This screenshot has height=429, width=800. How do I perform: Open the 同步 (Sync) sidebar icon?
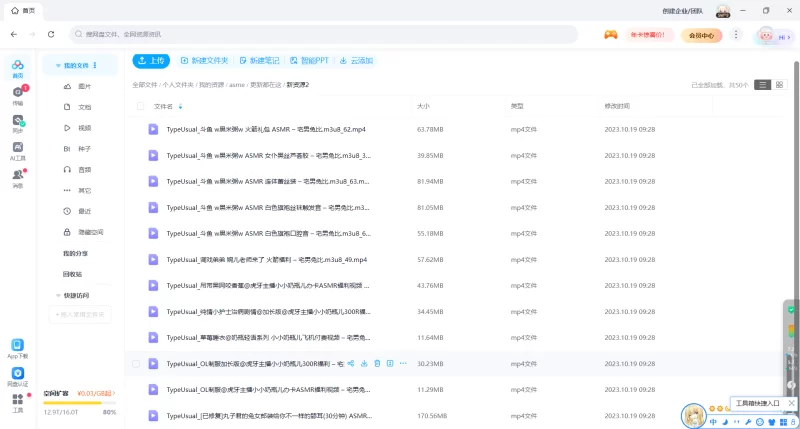[18, 124]
